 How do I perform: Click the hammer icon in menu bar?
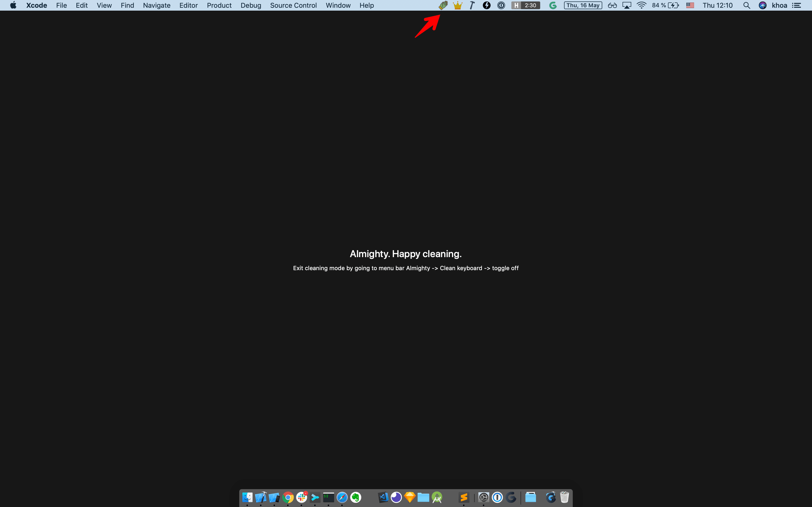[x=472, y=5]
